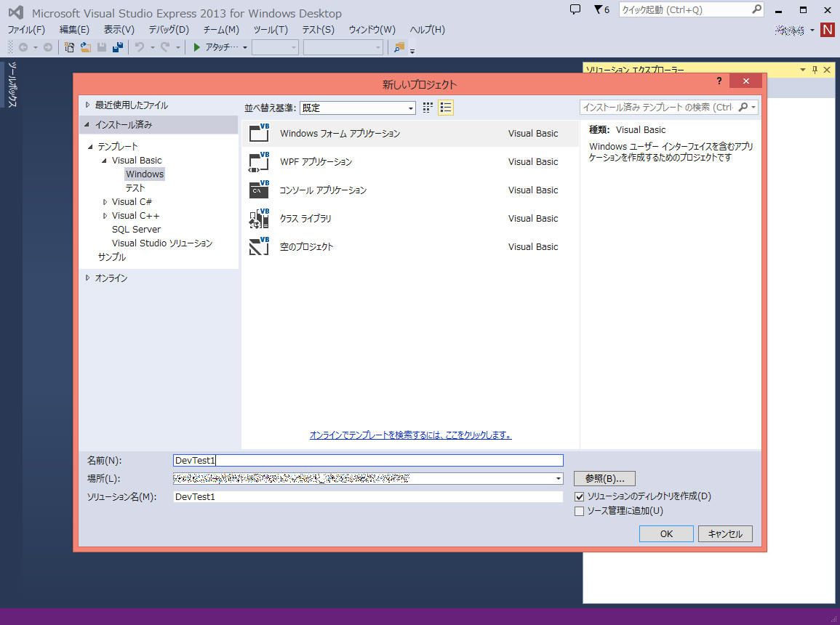The width and height of the screenshot is (840, 625).
Task: Click the empty project template icon
Action: click(x=260, y=246)
